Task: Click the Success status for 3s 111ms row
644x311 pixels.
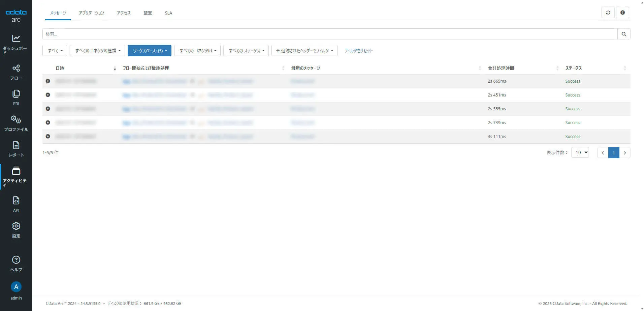Action: click(x=573, y=137)
